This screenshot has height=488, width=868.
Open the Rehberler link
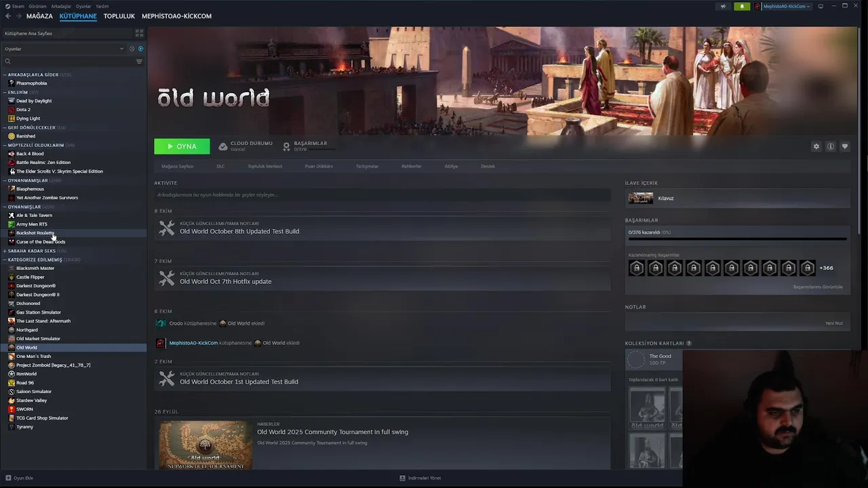411,166
